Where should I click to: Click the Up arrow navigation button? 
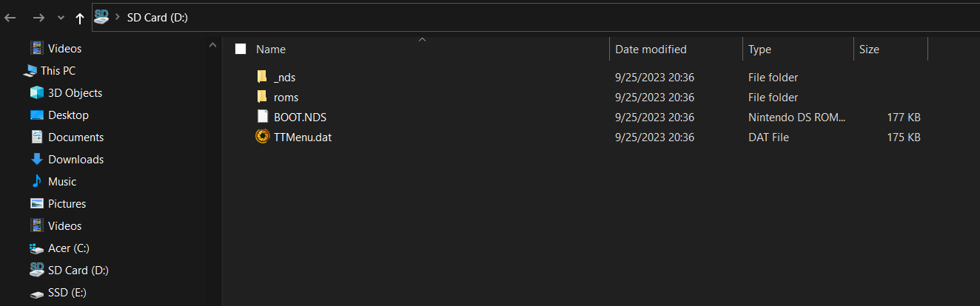tap(79, 18)
